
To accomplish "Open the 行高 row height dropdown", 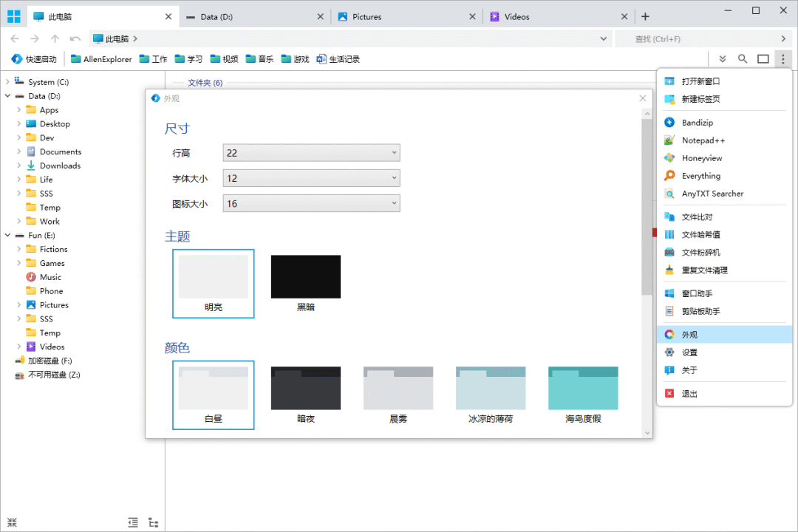I will 311,153.
